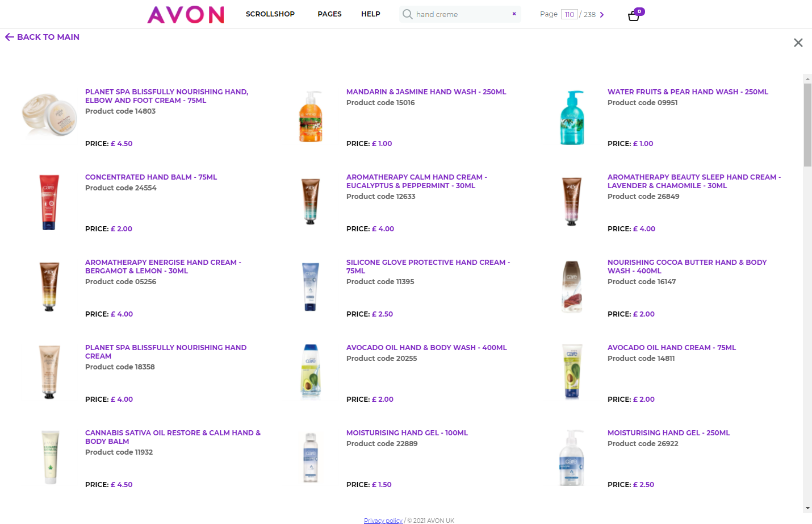Click the scrollbar down arrow
The height and width of the screenshot is (524, 812).
(807, 508)
